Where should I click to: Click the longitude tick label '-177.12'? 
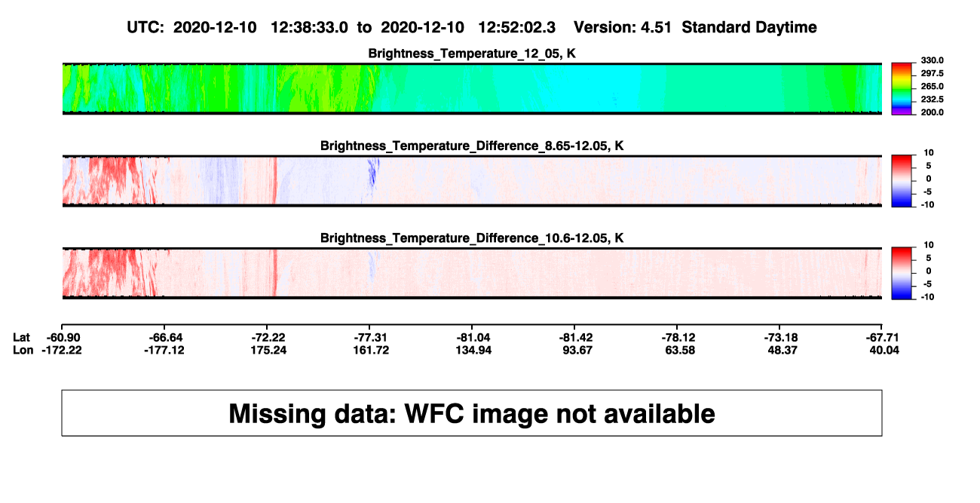tap(165, 351)
